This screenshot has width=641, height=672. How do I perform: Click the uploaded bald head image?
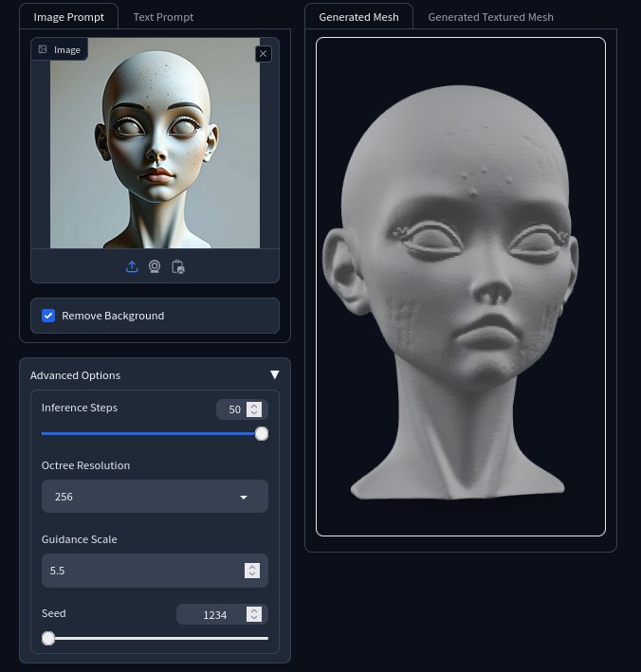point(155,143)
